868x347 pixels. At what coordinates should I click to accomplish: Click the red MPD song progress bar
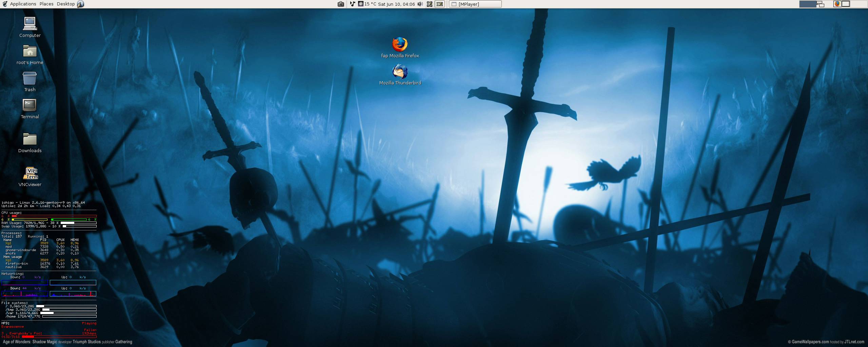pos(59,337)
